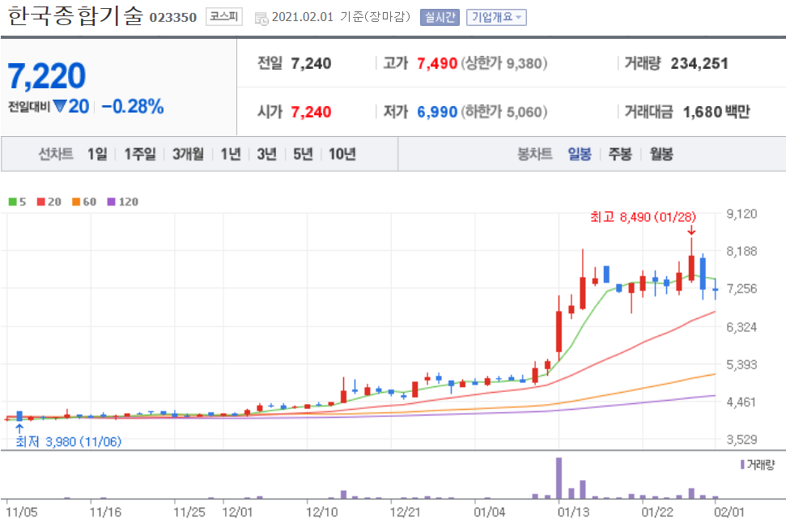Switch to 일봉 candle chart
The height and width of the screenshot is (532, 786).
click(x=580, y=154)
